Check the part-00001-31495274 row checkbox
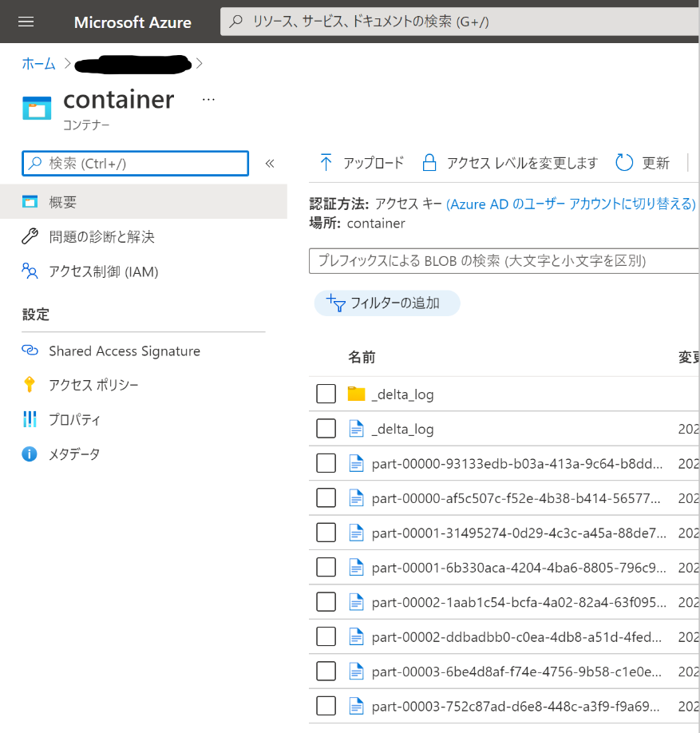The width and height of the screenshot is (700, 733). click(x=326, y=533)
